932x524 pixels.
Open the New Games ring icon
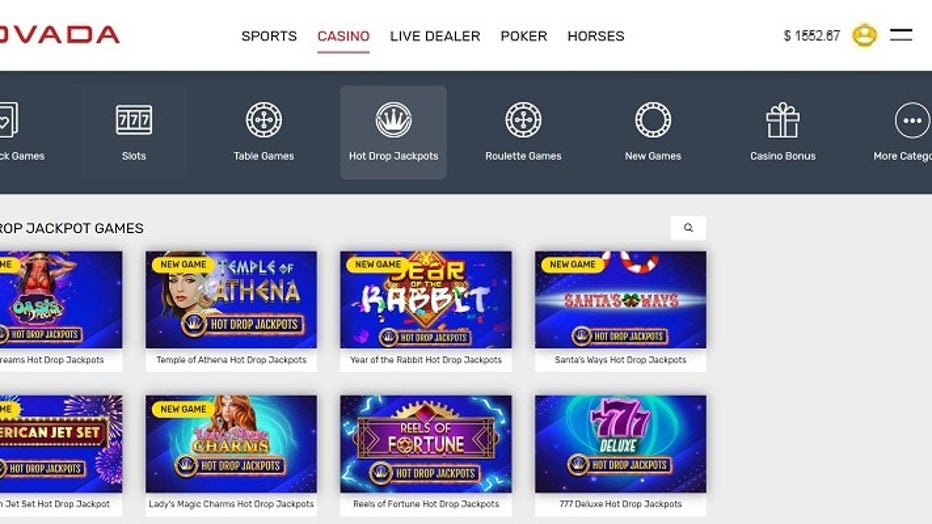pyautogui.click(x=653, y=120)
